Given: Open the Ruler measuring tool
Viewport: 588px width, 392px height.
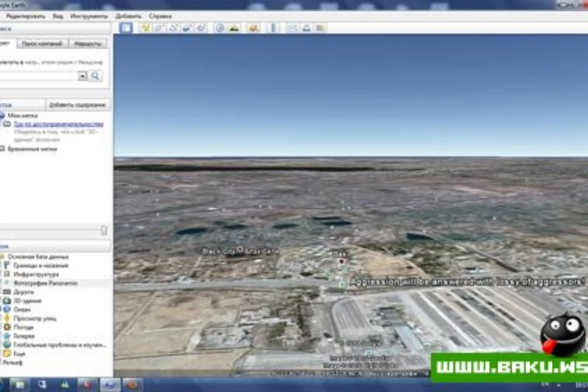Looking at the screenshot, I should click(274, 27).
